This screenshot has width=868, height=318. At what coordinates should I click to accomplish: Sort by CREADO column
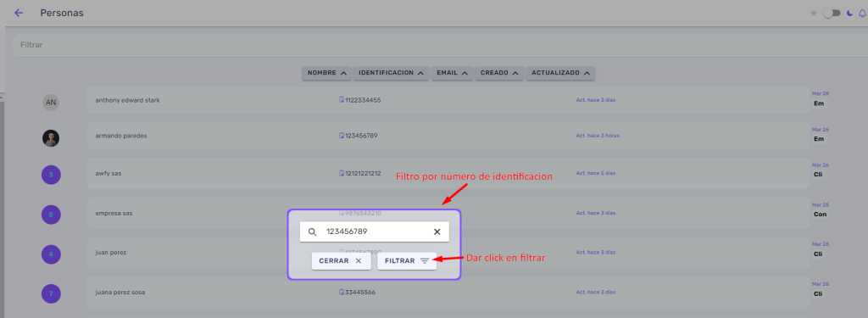pyautogui.click(x=498, y=73)
